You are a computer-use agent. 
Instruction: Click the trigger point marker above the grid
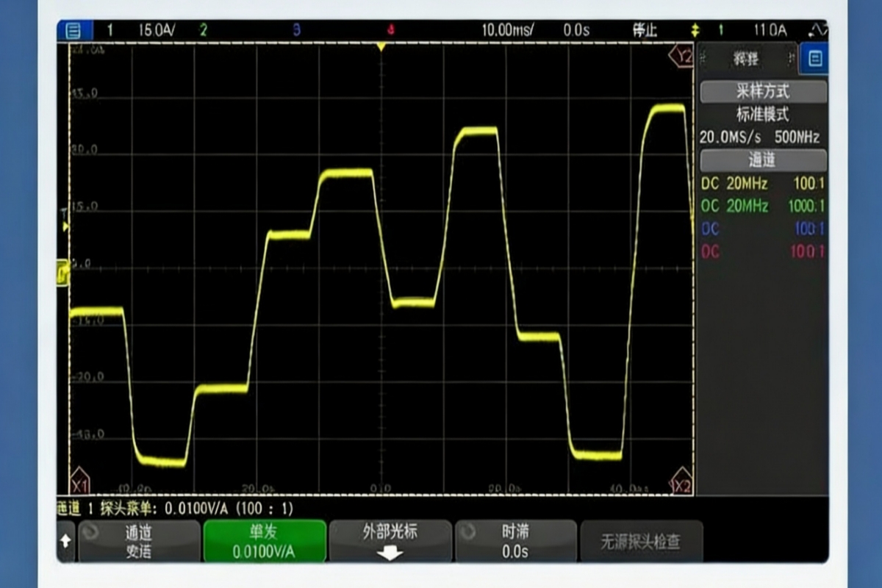(381, 47)
